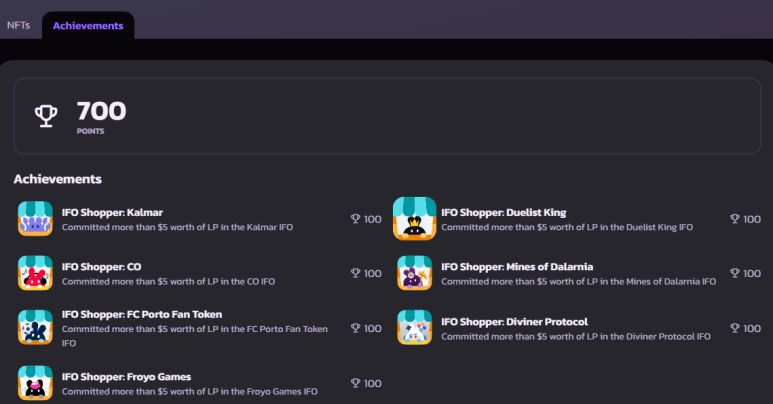
Task: Switch to the NFTs tab
Action: 20,25
